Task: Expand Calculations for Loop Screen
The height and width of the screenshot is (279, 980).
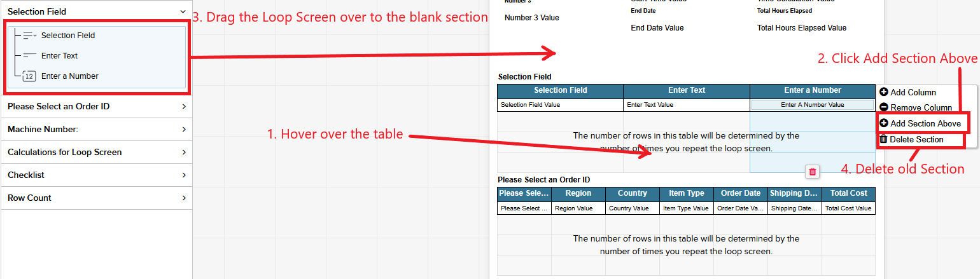Action: pos(183,153)
